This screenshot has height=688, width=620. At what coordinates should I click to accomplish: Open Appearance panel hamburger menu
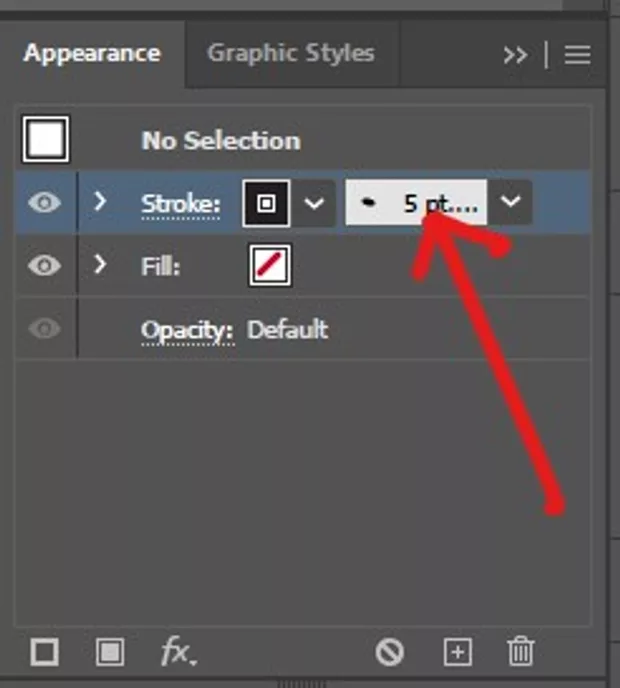point(577,55)
